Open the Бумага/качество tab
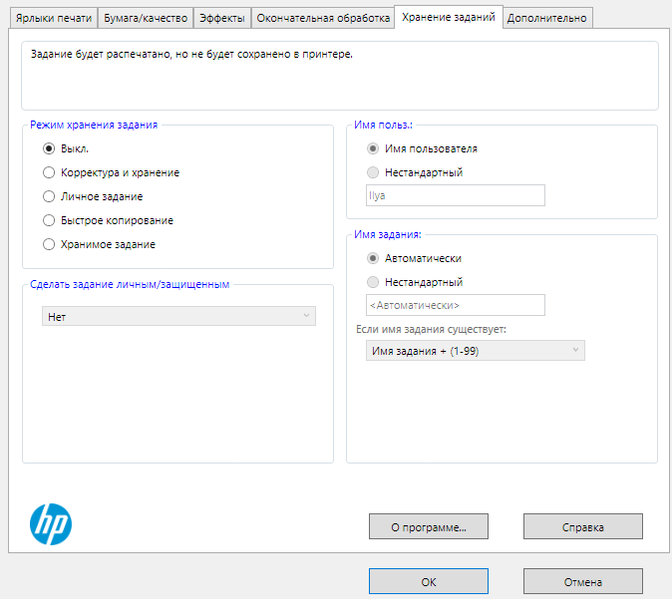 click(145, 18)
